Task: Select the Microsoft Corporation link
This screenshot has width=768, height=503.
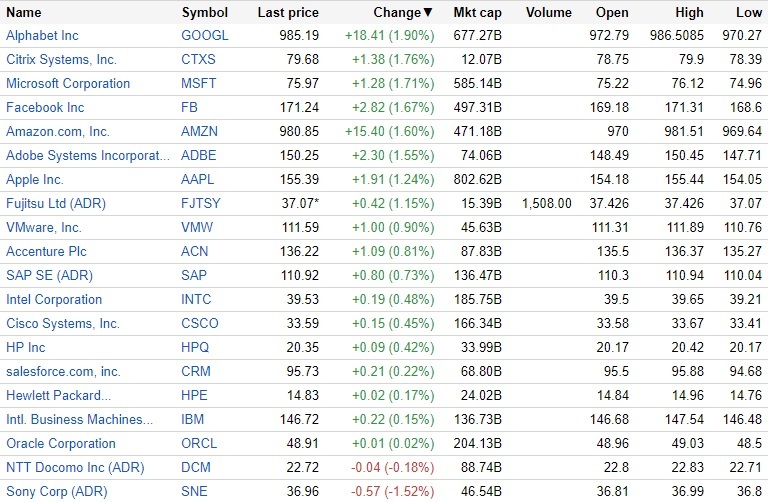Action: pos(68,84)
